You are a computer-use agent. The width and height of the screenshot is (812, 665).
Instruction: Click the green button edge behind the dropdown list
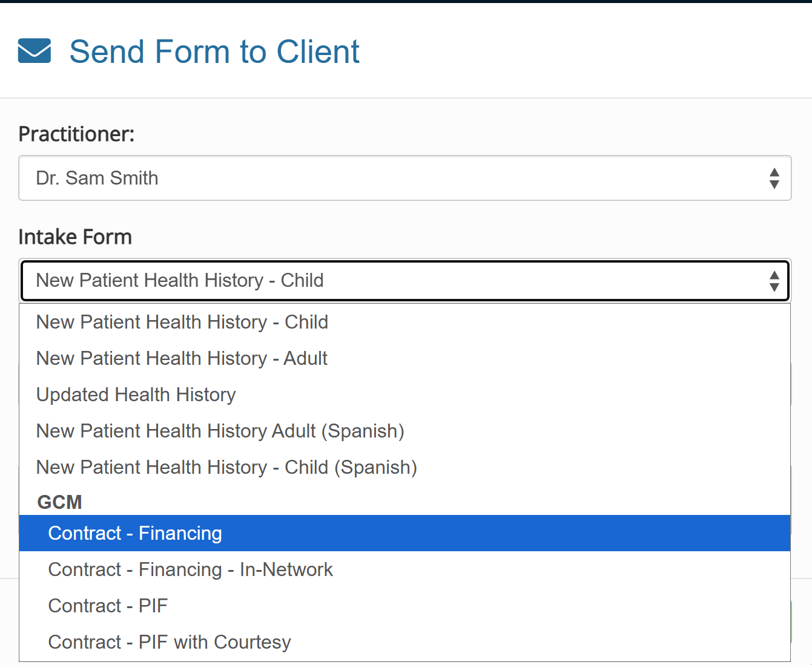(x=791, y=622)
